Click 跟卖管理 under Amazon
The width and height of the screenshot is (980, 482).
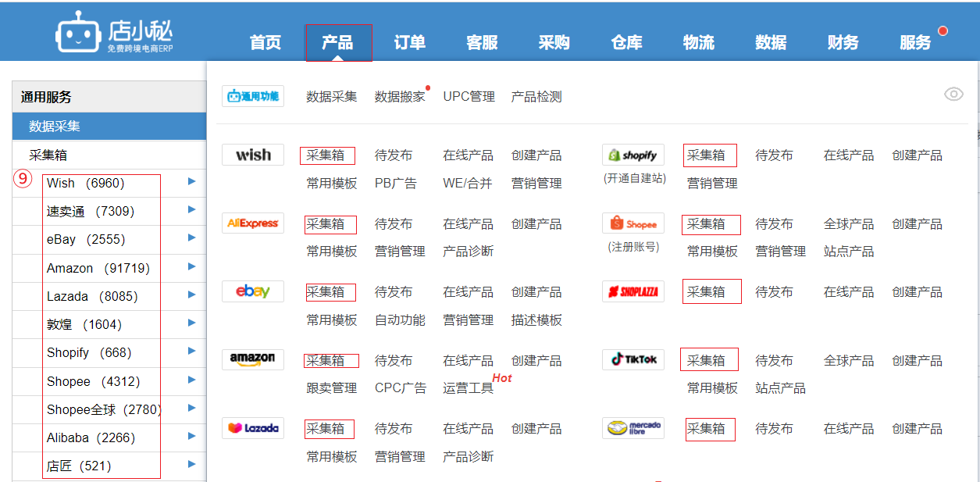(x=332, y=388)
